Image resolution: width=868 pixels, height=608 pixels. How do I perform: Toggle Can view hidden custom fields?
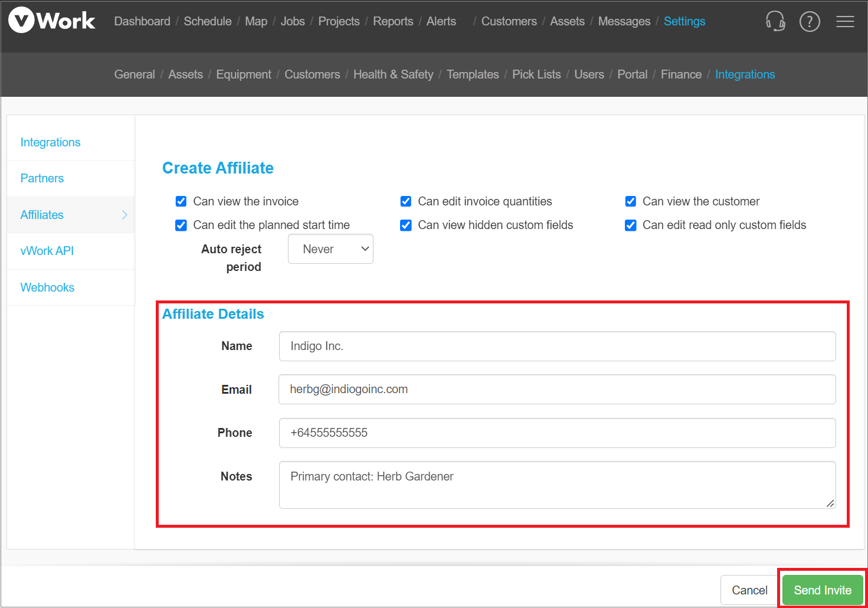pos(406,225)
